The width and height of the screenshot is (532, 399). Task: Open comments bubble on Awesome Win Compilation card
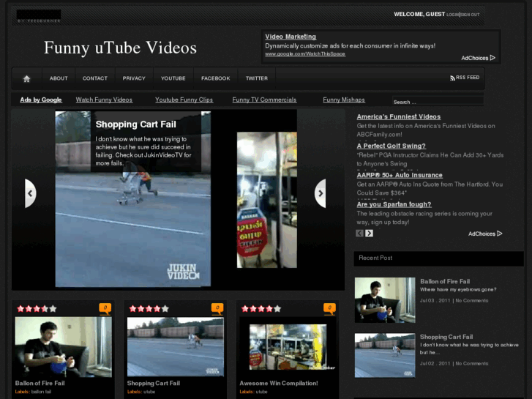pyautogui.click(x=330, y=309)
